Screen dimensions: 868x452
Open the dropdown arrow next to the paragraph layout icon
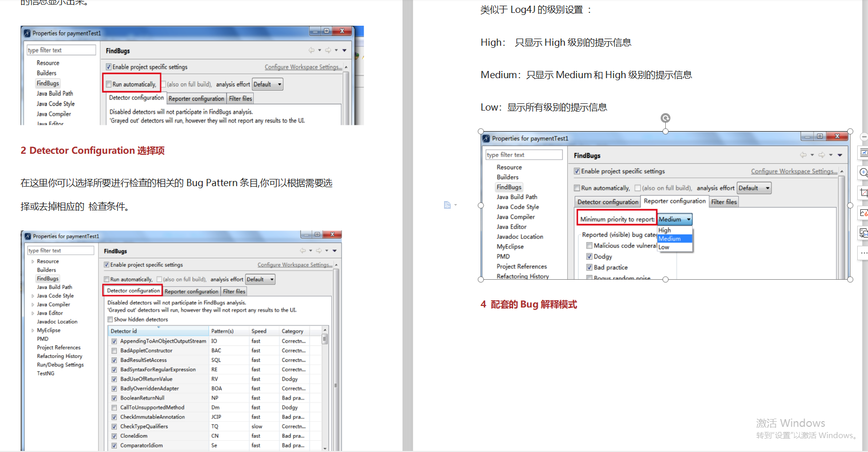(x=455, y=205)
